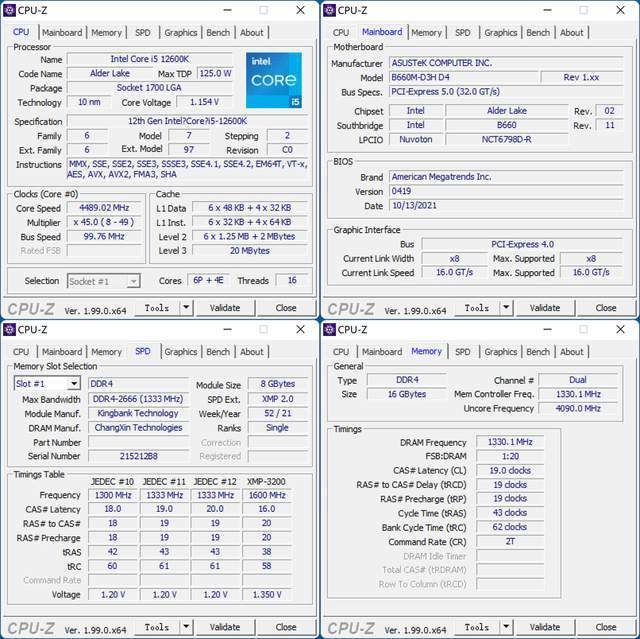Open Graphics tab in the Mainboard window
The width and height of the screenshot is (640, 639).
[x=500, y=33]
